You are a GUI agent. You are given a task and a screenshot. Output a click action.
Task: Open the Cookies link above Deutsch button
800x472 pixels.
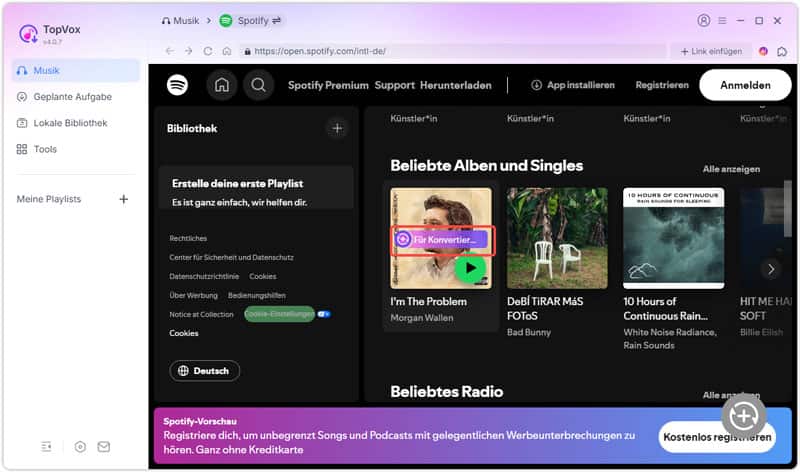coord(184,333)
